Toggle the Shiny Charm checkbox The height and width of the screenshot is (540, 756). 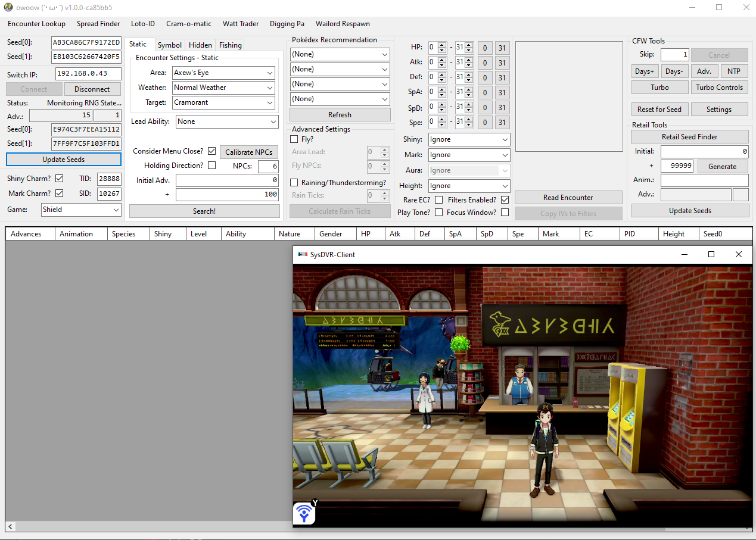tap(59, 178)
